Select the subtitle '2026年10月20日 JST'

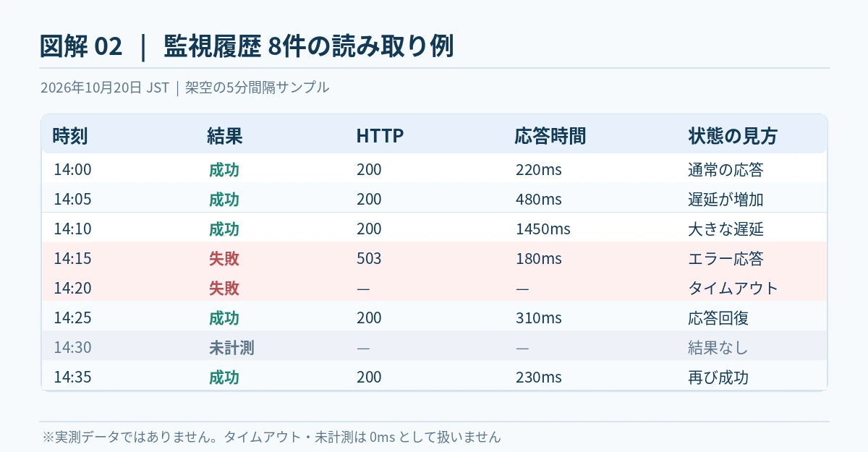click(x=104, y=88)
